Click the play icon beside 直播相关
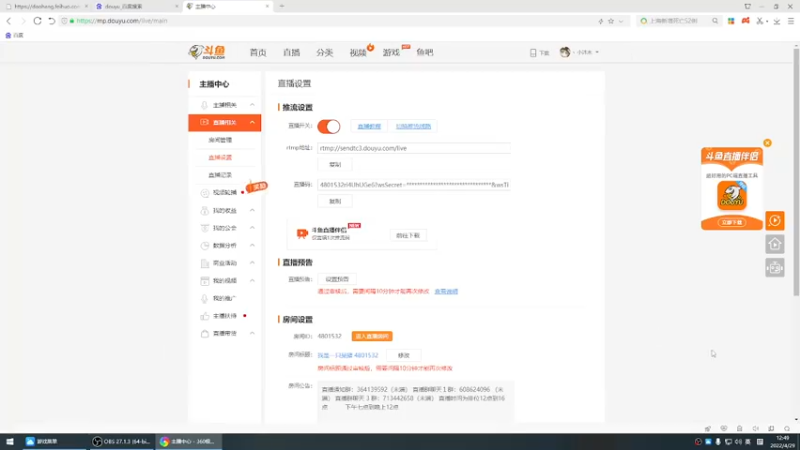The image size is (800, 450). pyautogui.click(x=204, y=122)
